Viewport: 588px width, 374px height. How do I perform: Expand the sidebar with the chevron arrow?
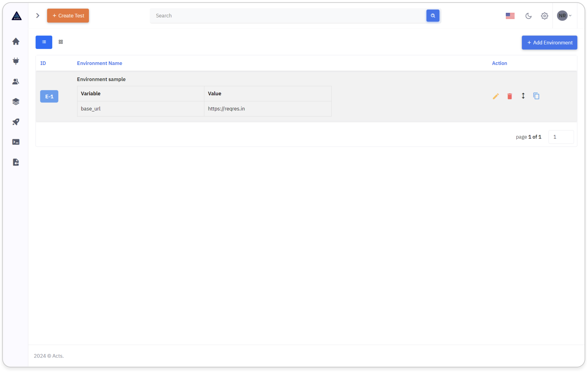click(x=38, y=16)
